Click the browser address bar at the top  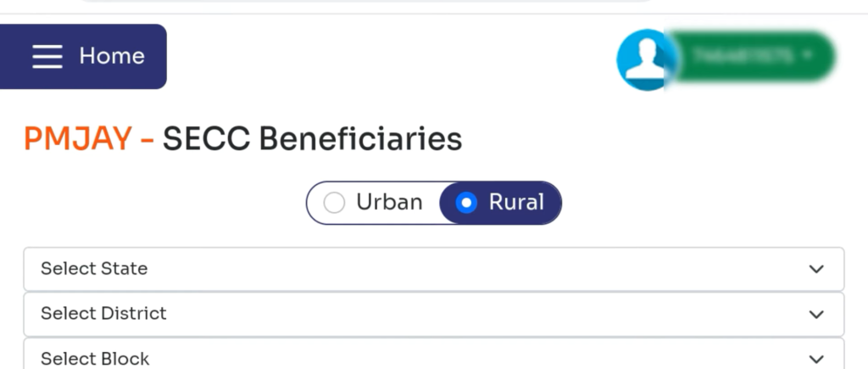(364, 3)
